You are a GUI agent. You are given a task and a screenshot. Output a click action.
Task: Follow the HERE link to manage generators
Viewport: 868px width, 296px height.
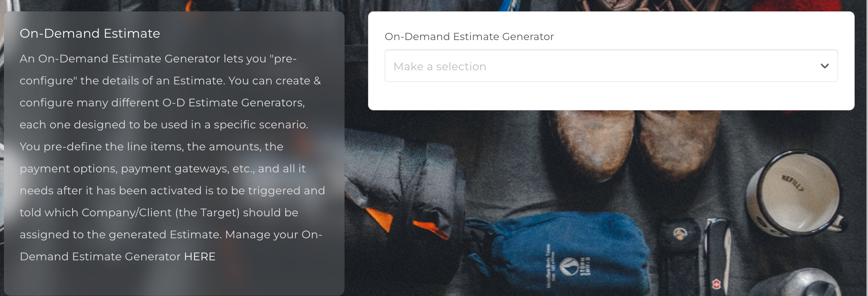point(200,256)
